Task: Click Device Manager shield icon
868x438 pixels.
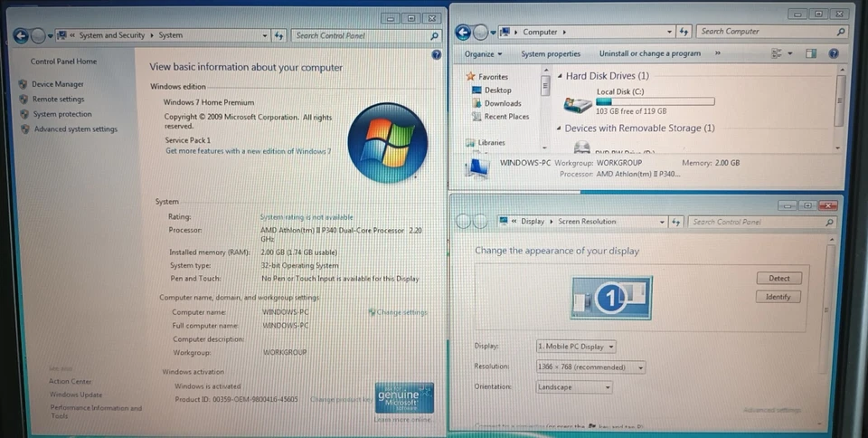Action: 24,84
